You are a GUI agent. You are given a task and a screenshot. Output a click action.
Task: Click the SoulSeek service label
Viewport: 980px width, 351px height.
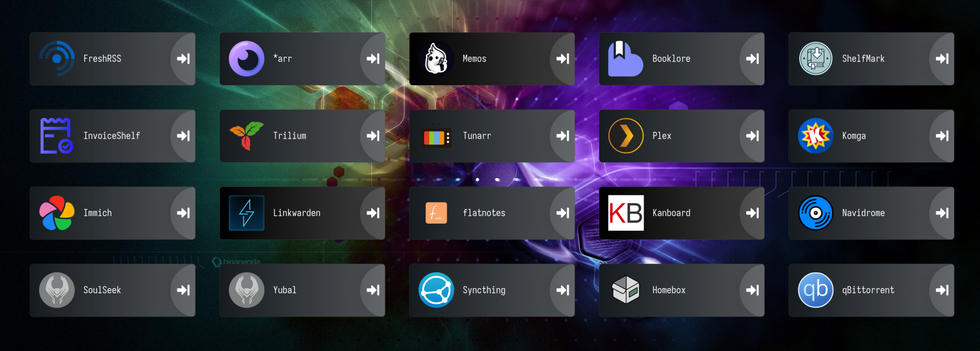tap(102, 290)
